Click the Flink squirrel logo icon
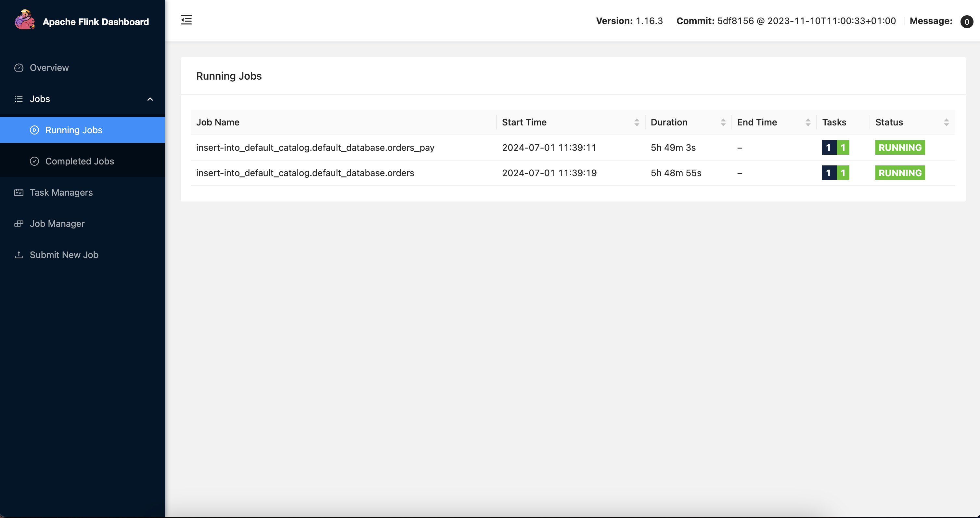The height and width of the screenshot is (518, 980). click(24, 20)
